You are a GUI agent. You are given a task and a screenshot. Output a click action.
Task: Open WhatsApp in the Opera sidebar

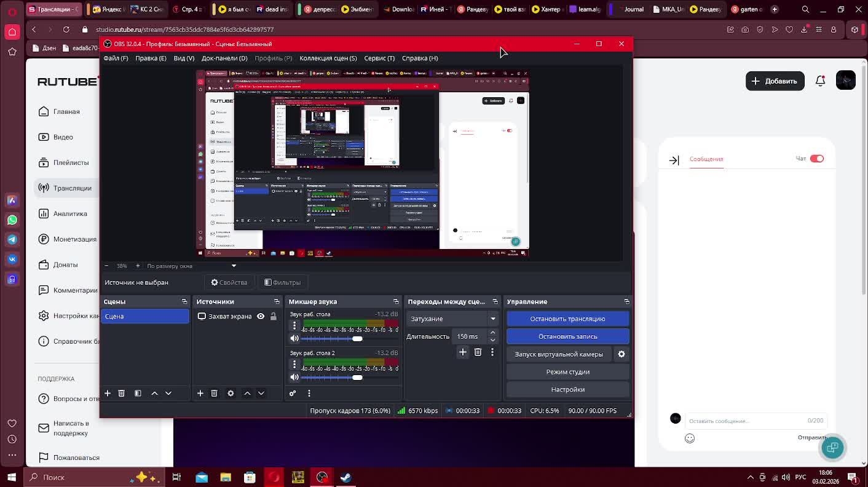point(12,220)
